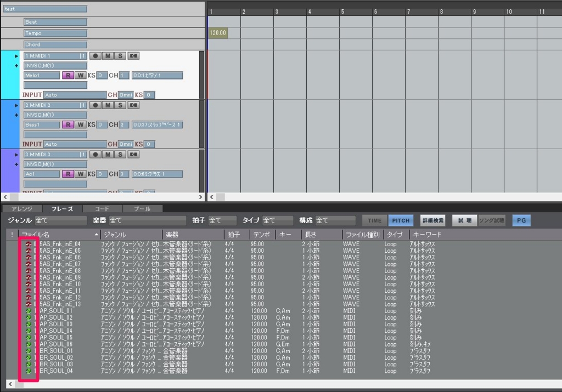Click the plus icon on track 1
Viewport: 562px width, 392px height.
[16, 66]
